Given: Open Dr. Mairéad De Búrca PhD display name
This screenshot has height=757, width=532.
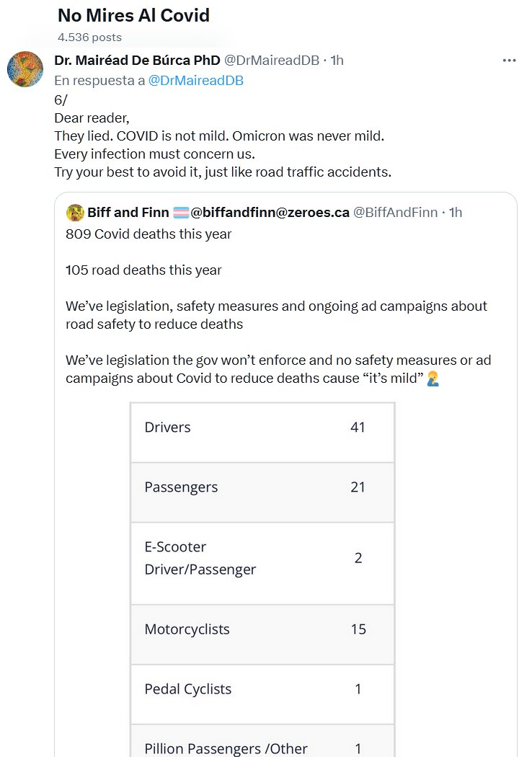Looking at the screenshot, I should [x=137, y=61].
